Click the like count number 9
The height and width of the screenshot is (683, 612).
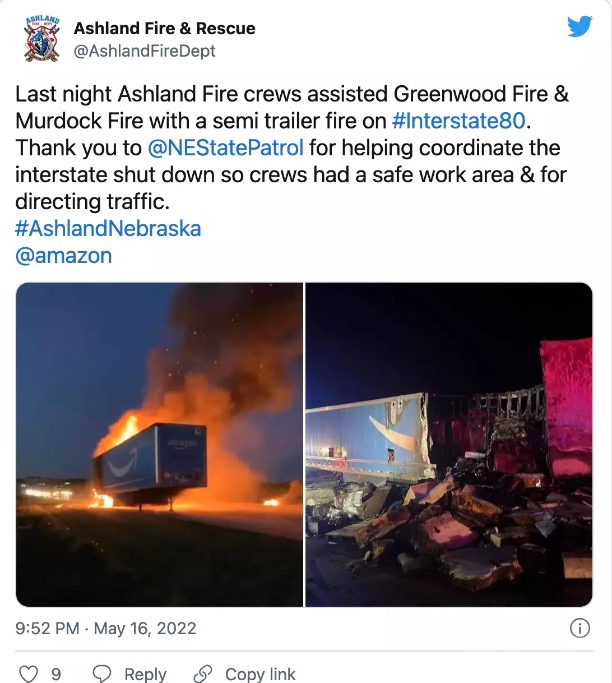(56, 674)
